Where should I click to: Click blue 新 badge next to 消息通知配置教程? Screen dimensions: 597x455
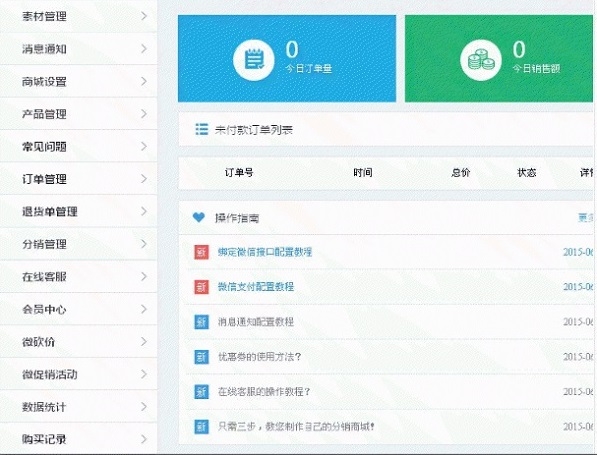201,322
